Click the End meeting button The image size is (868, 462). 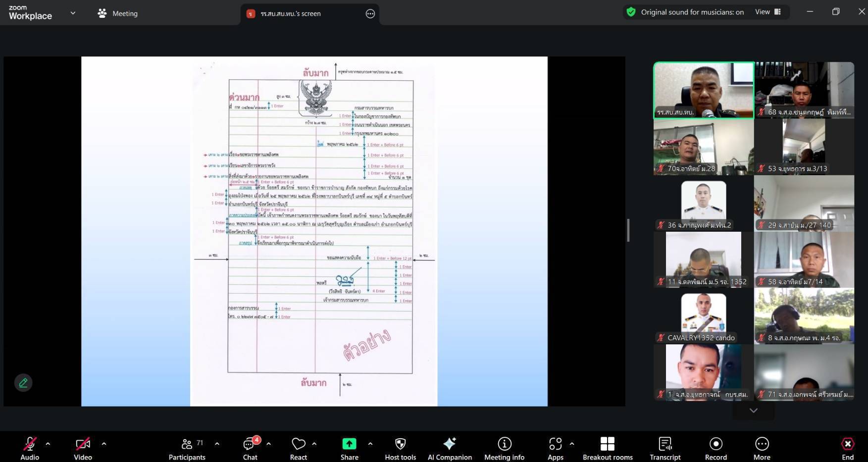click(847, 448)
